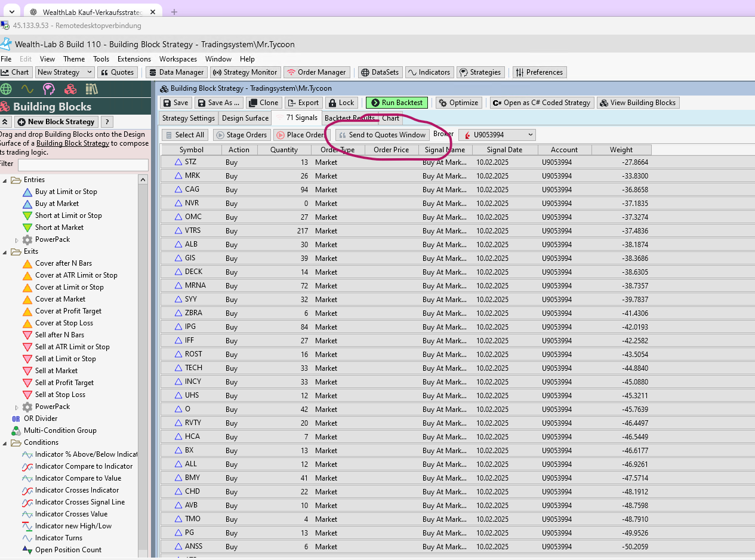
Task: Open the Extensions menu
Action: pyautogui.click(x=134, y=59)
